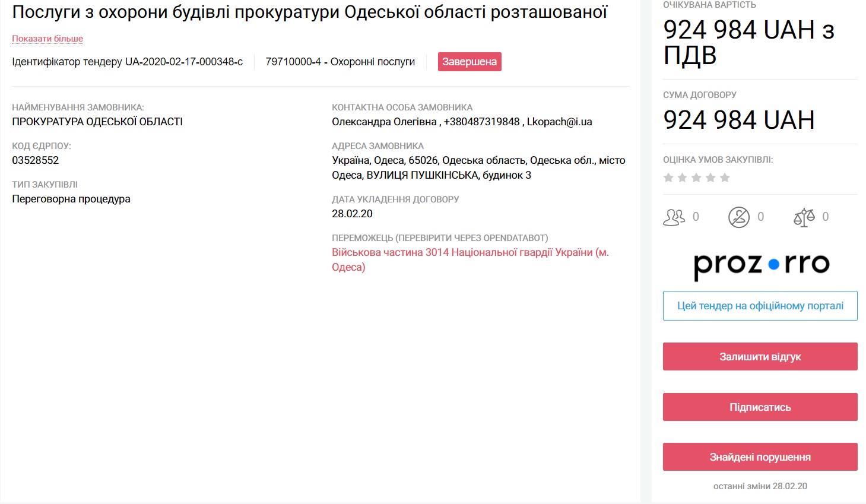Click the Prozorro logo
Screen dimensions: 866x504
760,265
